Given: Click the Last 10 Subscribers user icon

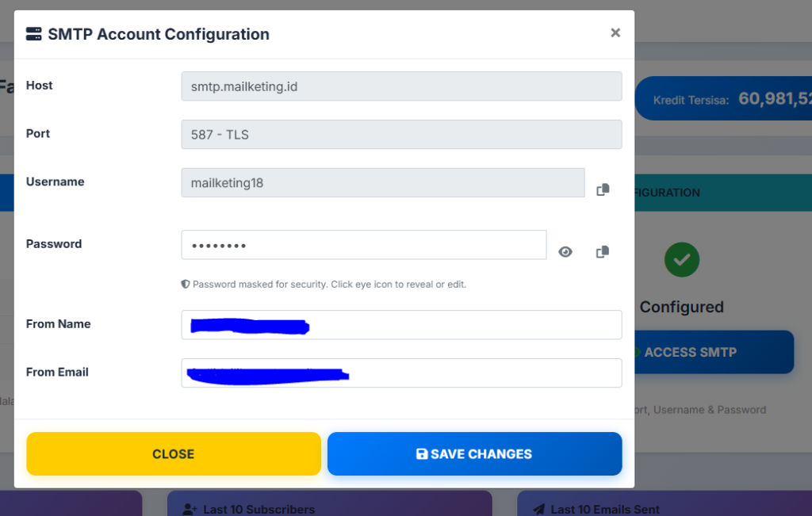Looking at the screenshot, I should (190, 509).
